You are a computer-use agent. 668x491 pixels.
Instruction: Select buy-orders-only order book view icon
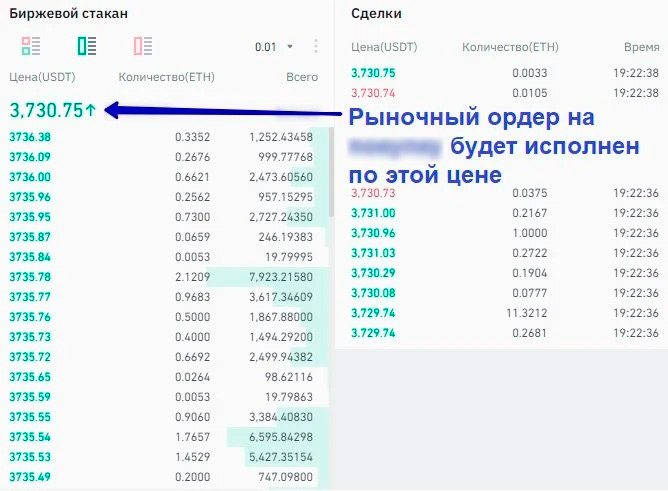(x=87, y=46)
